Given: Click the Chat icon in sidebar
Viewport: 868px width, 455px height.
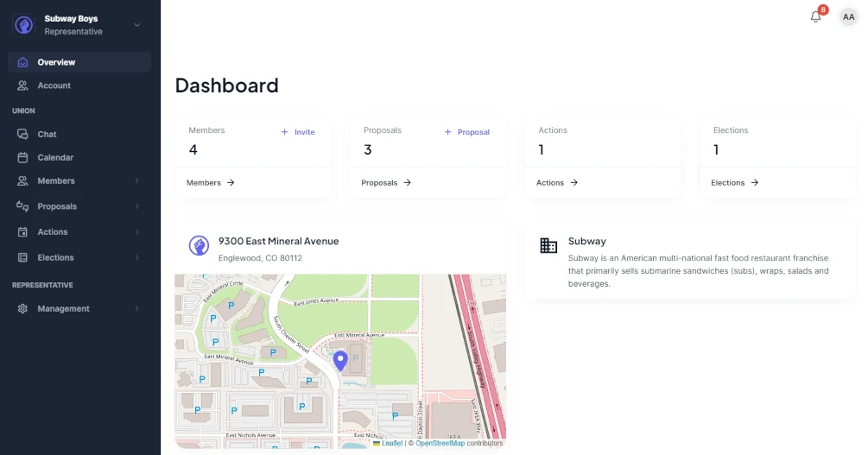Looking at the screenshot, I should point(22,135).
